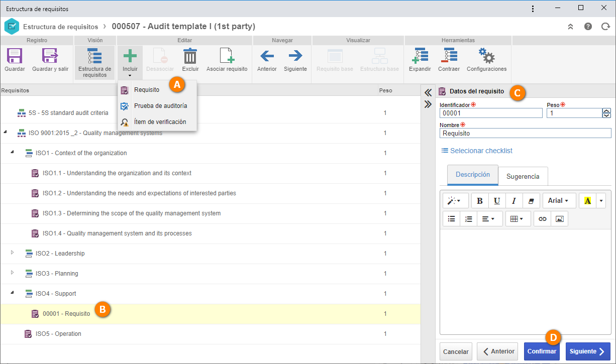Image resolution: width=616 pixels, height=364 pixels.
Task: Click the Estructura de requisitos logo icon
Action: coord(11,26)
